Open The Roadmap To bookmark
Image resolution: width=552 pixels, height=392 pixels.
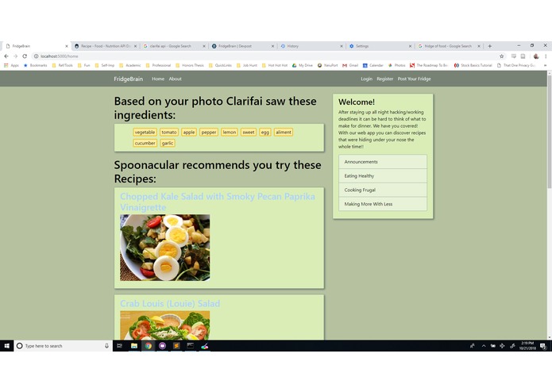coord(428,65)
